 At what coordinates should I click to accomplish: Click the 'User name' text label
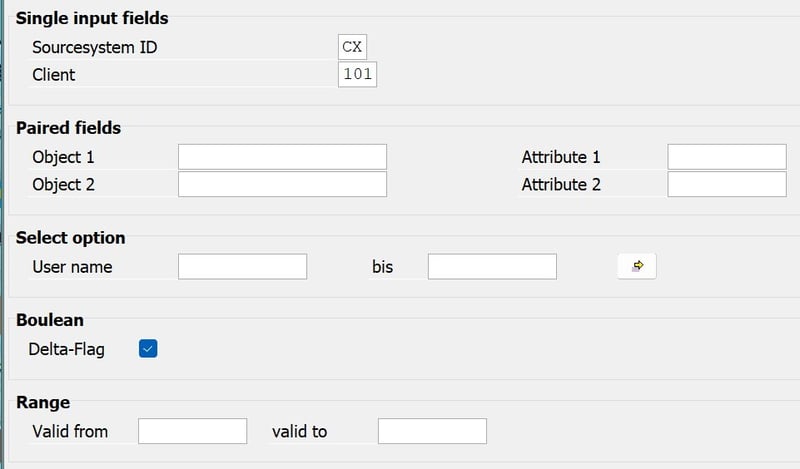72,267
